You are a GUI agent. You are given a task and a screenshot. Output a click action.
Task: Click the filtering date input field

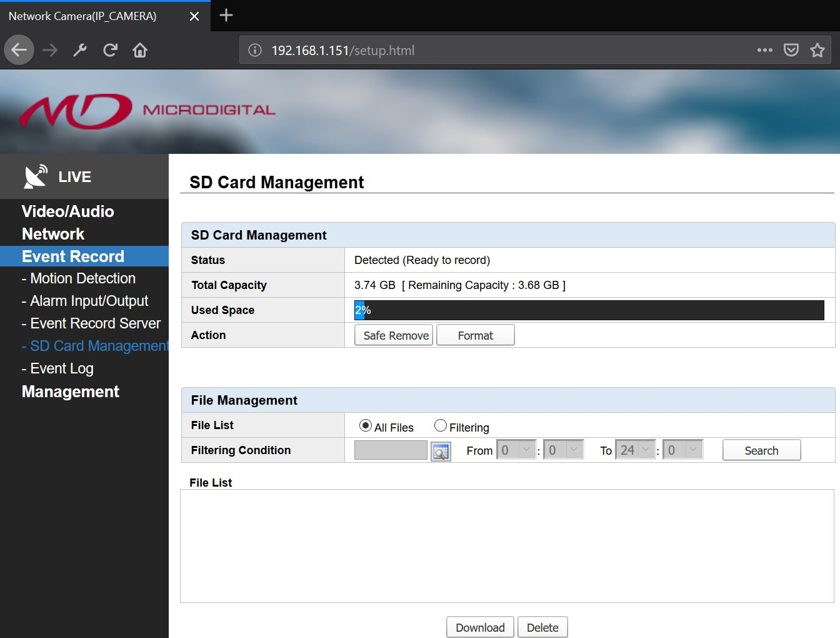tap(391, 450)
